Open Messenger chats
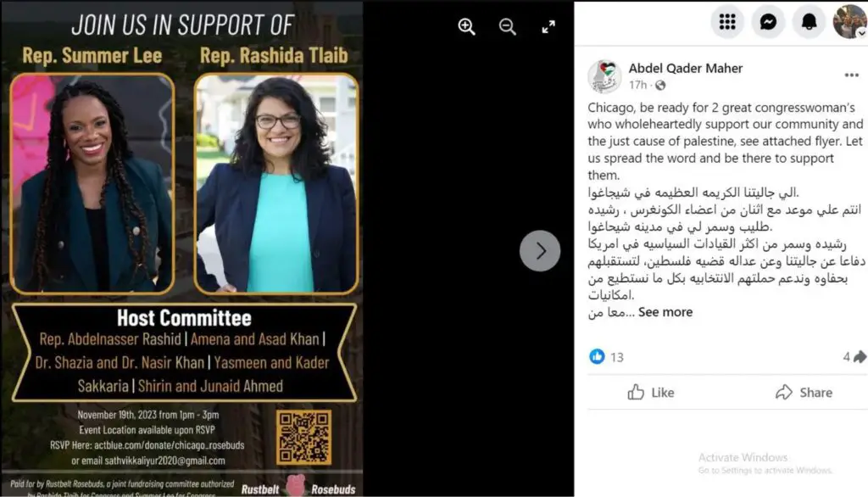 (x=768, y=22)
